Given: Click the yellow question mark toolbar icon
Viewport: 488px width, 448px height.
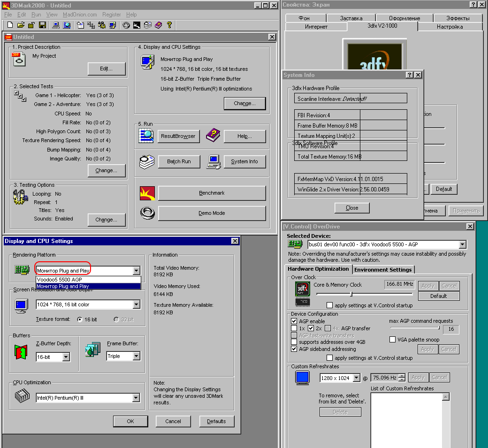Looking at the screenshot, I should point(169,25).
